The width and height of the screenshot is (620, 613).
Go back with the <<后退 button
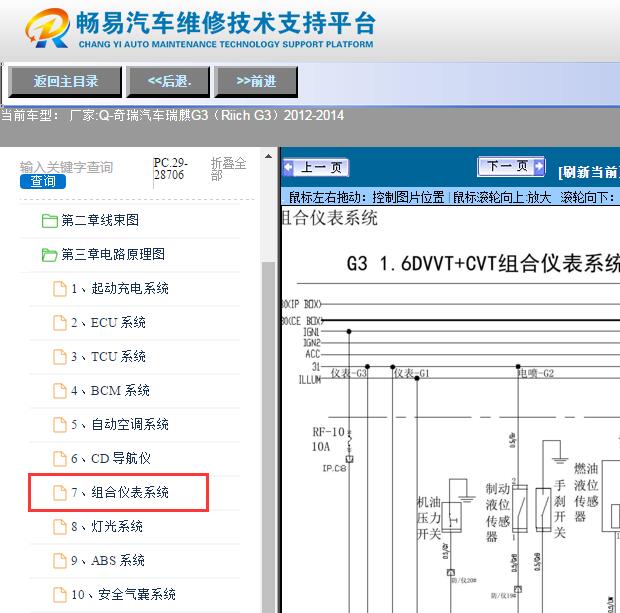[x=168, y=82]
